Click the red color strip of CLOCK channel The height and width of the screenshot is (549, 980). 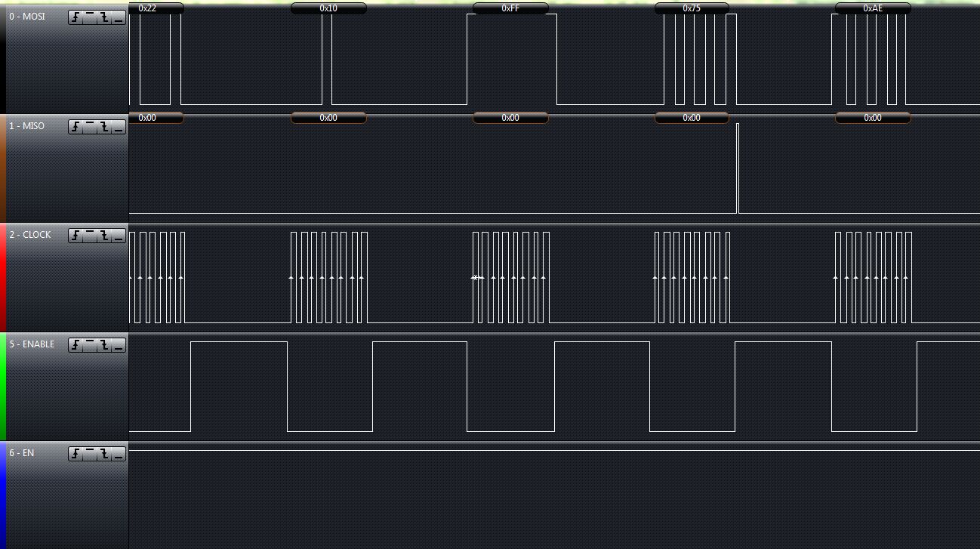coord(3,278)
